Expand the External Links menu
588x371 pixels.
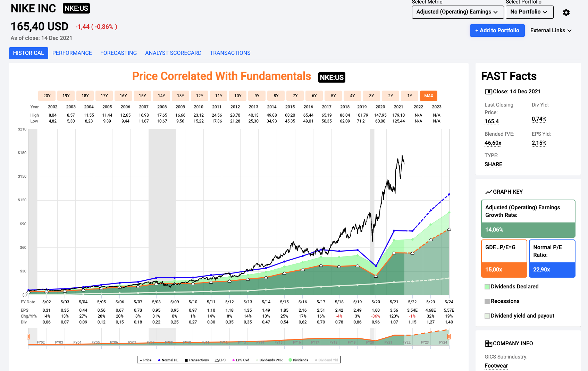551,31
